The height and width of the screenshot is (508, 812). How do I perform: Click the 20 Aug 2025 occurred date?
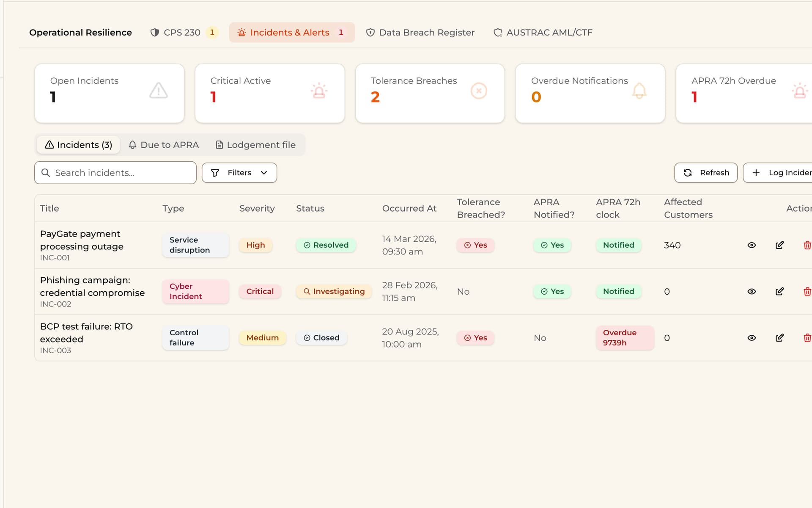pyautogui.click(x=410, y=338)
